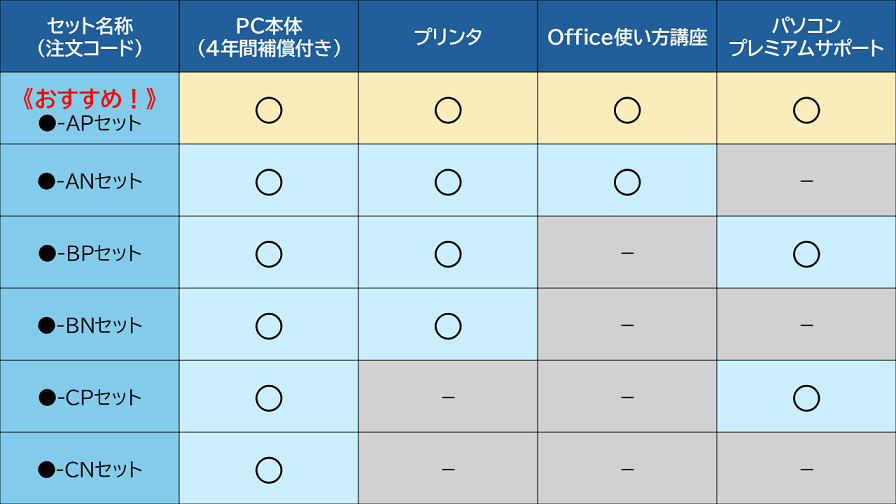Viewport: 896px width, 504px height.
Task: Click the CPセット プレミアムサポート circle
Action: pos(806,398)
